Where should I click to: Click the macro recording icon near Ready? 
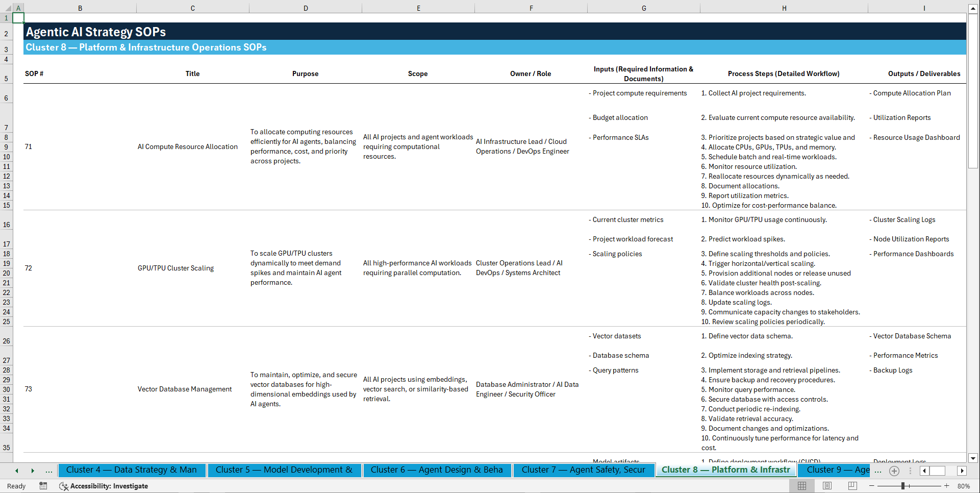tap(43, 486)
